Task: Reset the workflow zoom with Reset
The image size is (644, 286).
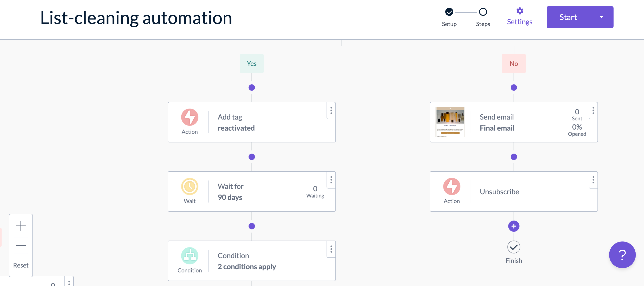Action: (x=21, y=265)
